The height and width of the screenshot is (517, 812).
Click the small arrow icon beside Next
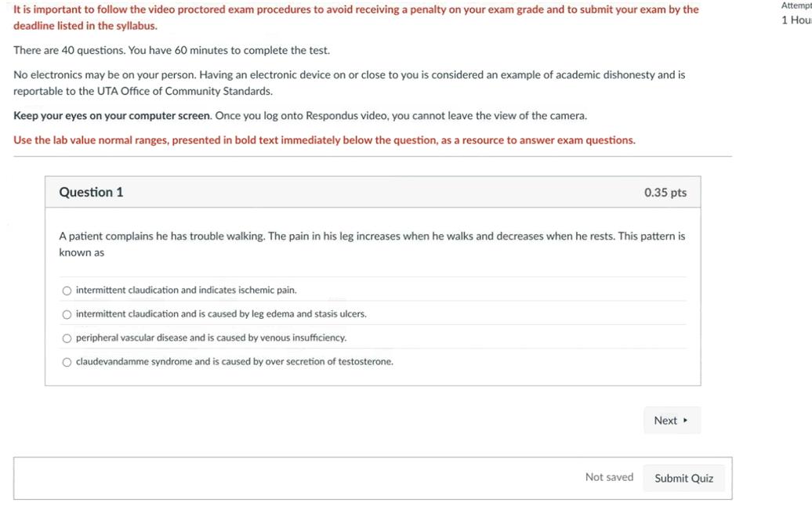(686, 421)
